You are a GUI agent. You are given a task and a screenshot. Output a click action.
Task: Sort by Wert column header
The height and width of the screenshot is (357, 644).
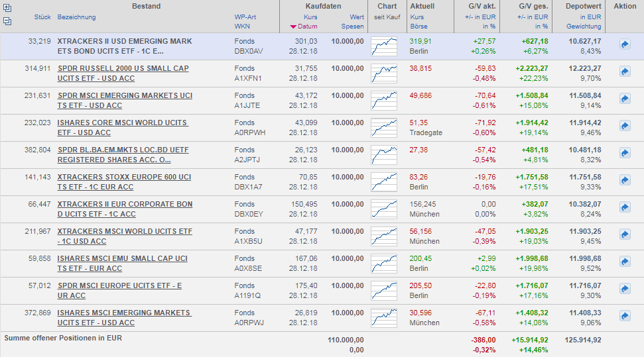[357, 17]
